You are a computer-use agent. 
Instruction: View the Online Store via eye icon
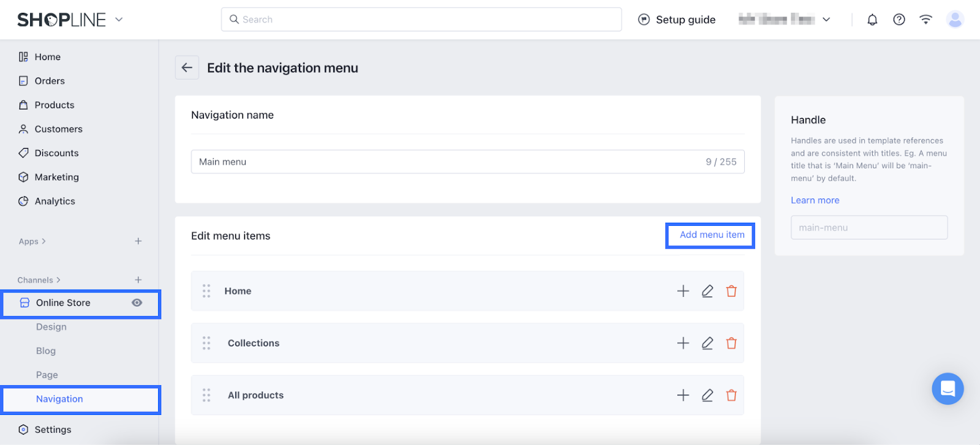[x=137, y=302]
